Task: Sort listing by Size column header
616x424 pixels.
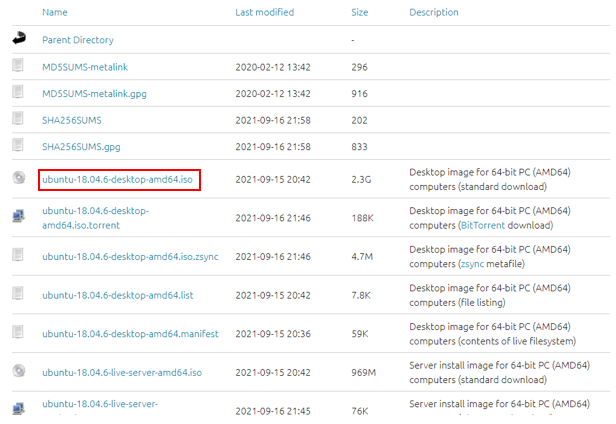Action: point(359,12)
